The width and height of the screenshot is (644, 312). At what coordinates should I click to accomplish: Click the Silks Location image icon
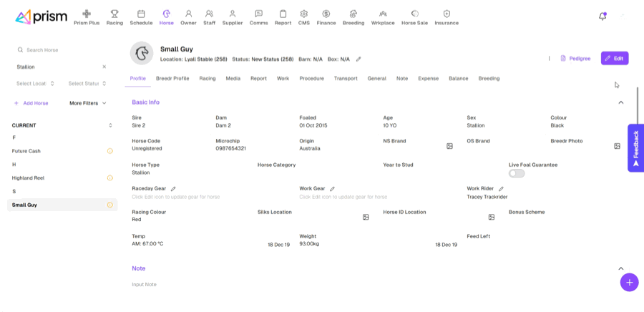click(x=366, y=217)
